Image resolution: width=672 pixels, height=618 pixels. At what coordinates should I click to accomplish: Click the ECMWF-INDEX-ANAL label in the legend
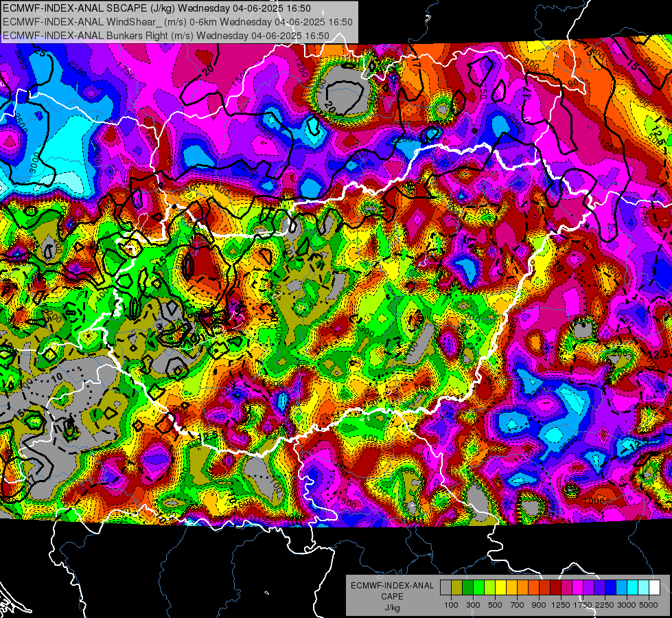(x=393, y=586)
